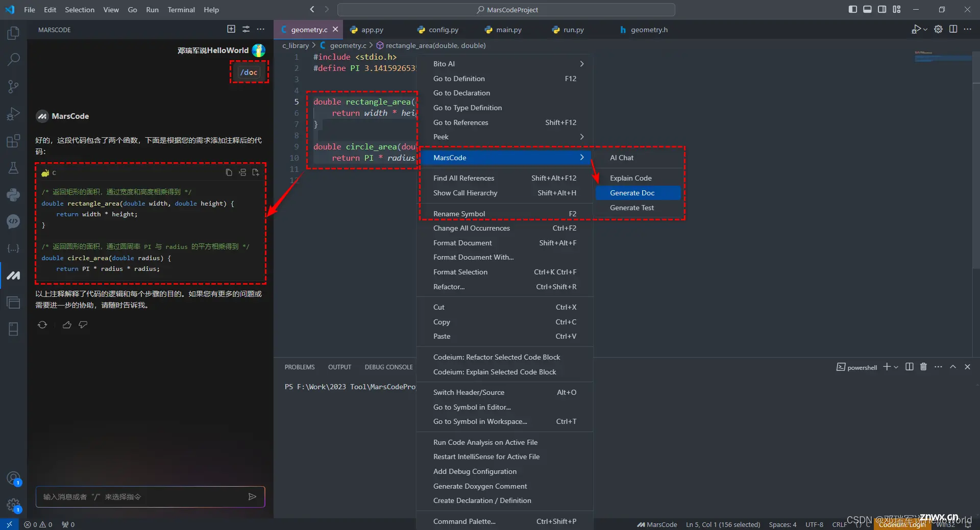980x530 pixels.
Task: Choose Go to Definition
Action: 505,79
